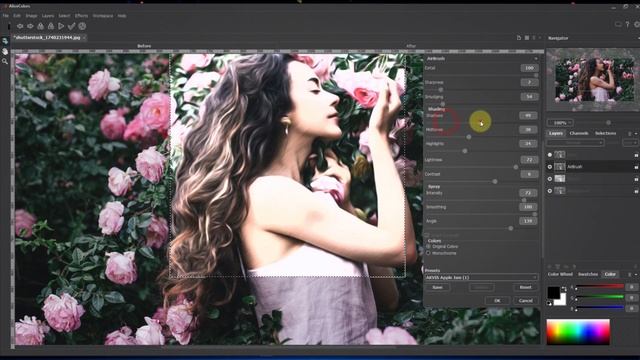The height and width of the screenshot is (360, 640).
Task: Click the Lightness value field showing 72
Action: [529, 160]
